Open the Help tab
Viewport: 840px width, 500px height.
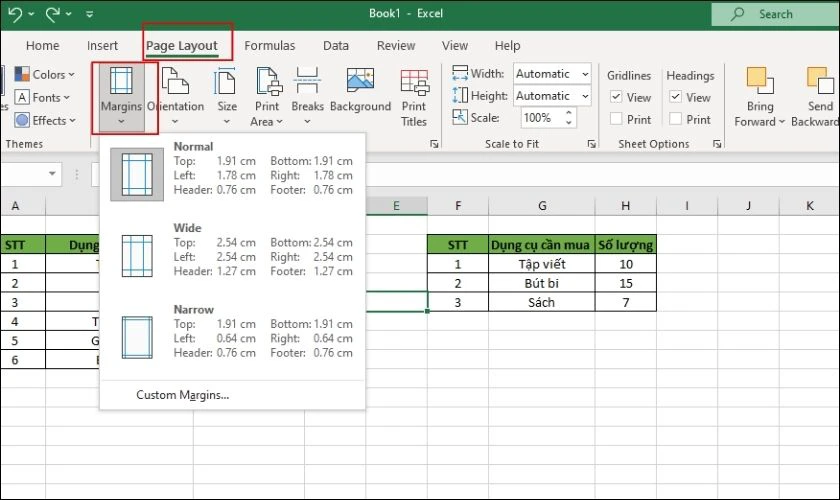tap(507, 46)
